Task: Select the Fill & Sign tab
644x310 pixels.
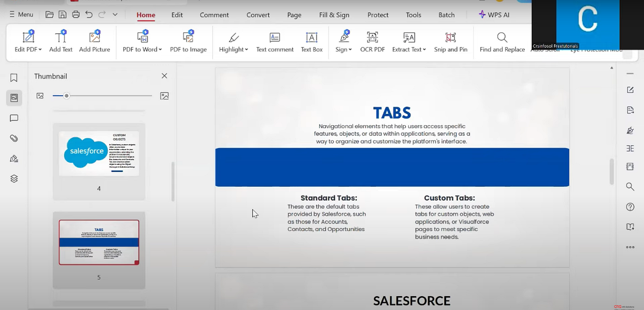Action: click(334, 15)
